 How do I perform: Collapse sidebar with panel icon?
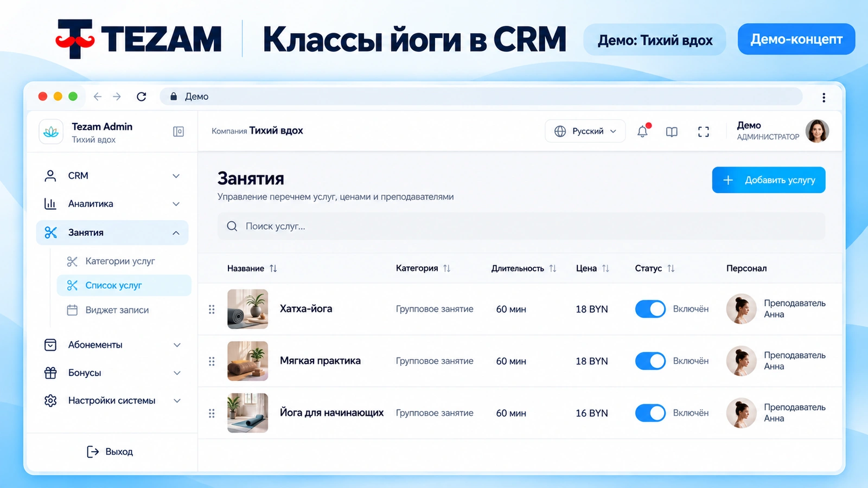[x=178, y=132]
